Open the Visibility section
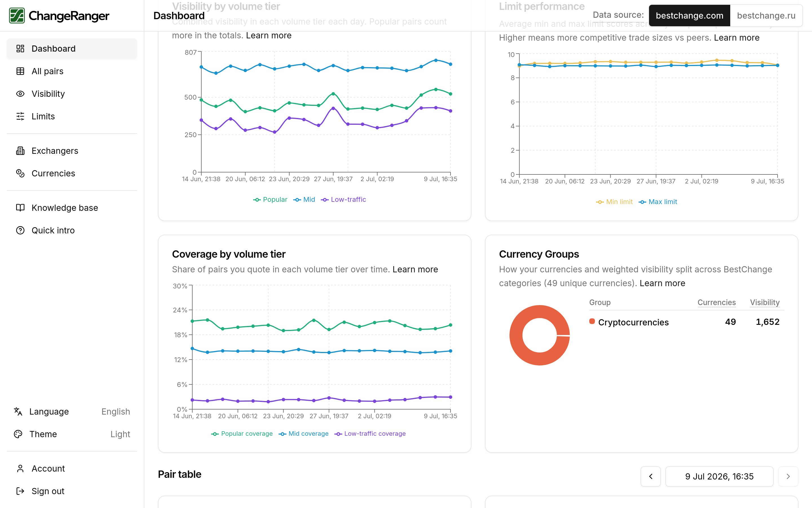This screenshot has height=508, width=812. [x=72, y=94]
